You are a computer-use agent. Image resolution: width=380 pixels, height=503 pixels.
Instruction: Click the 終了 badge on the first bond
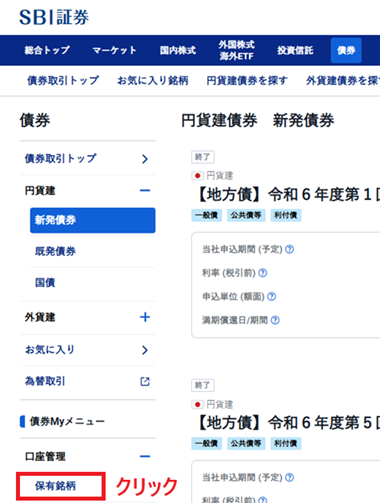(x=203, y=157)
